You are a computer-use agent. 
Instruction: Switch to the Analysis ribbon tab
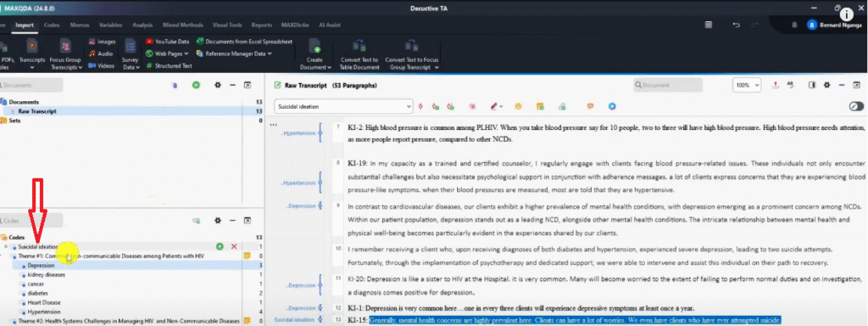pos(142,25)
